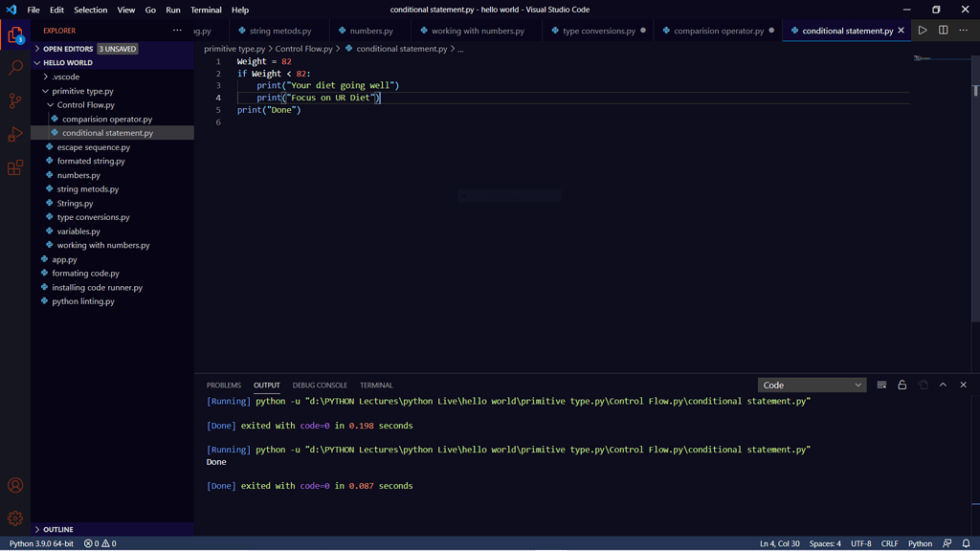The width and height of the screenshot is (980, 551).
Task: Clear the Output panel
Action: [x=880, y=385]
